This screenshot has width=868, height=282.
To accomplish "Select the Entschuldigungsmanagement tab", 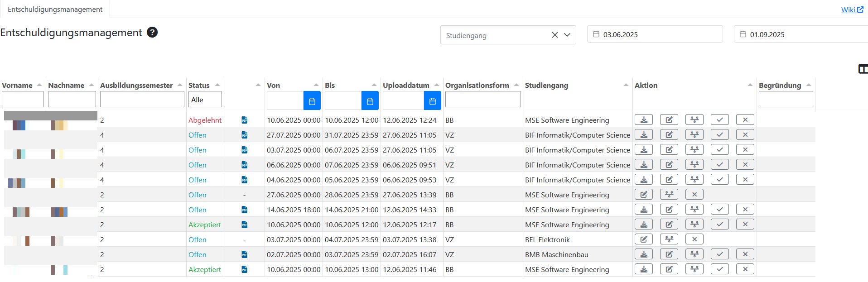I will (55, 10).
